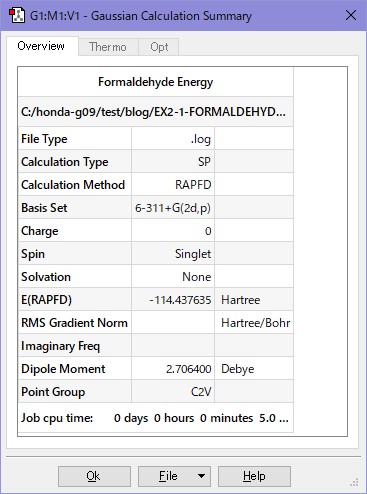Viewport: 367px width, 494px height.
Task: Click the Calculation Method label
Action: [73, 185]
